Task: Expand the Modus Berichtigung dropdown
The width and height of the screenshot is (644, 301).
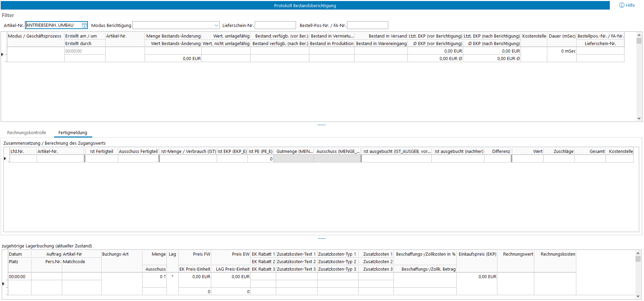Action: click(216, 25)
